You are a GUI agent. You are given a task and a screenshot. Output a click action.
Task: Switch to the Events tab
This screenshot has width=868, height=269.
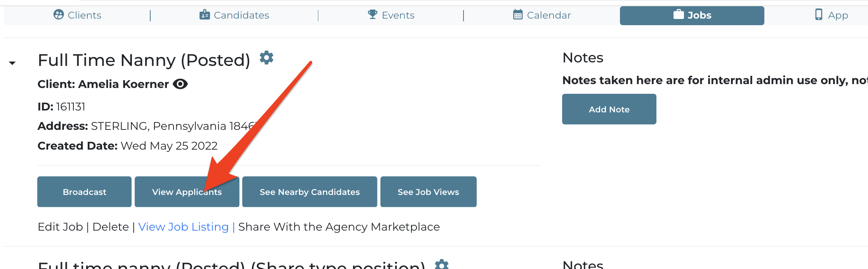pos(391,15)
